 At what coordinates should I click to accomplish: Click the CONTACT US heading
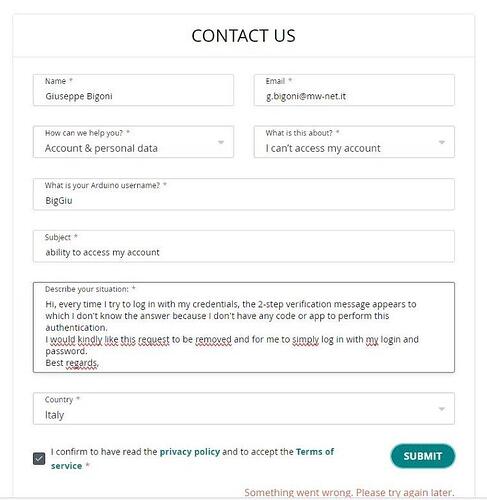click(x=244, y=36)
